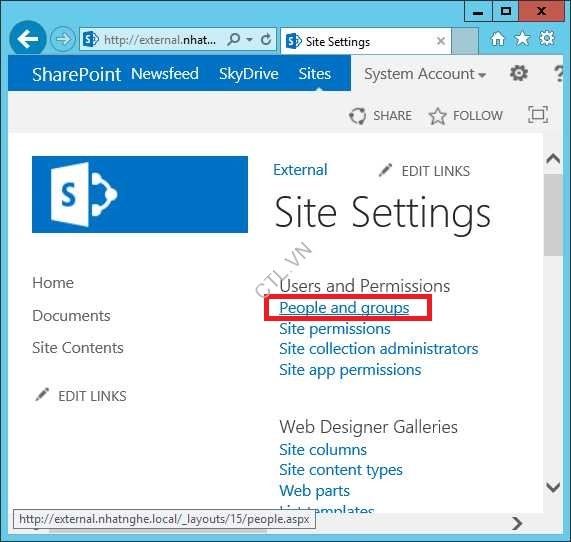This screenshot has width=571, height=542.
Task: Click the browser forward arrow button
Action: [62, 39]
